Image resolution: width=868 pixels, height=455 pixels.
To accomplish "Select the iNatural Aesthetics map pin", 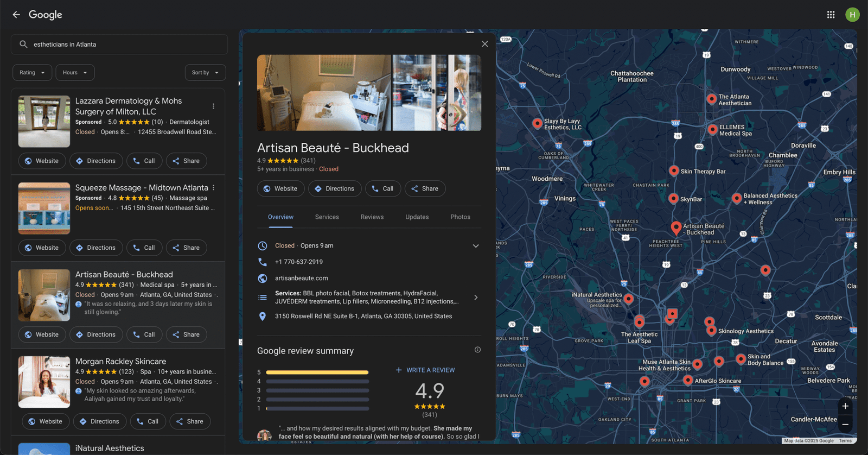I will 628,298.
